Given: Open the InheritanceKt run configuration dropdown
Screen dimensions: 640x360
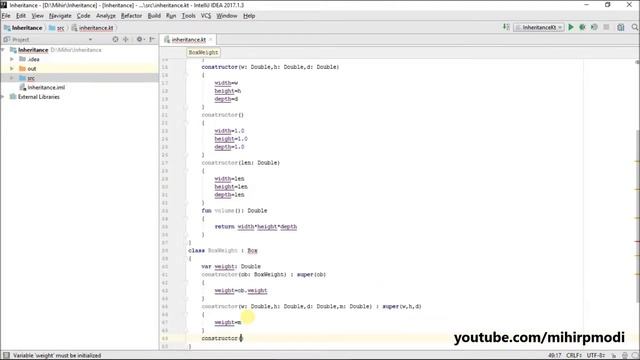Looking at the screenshot, I should [539, 27].
